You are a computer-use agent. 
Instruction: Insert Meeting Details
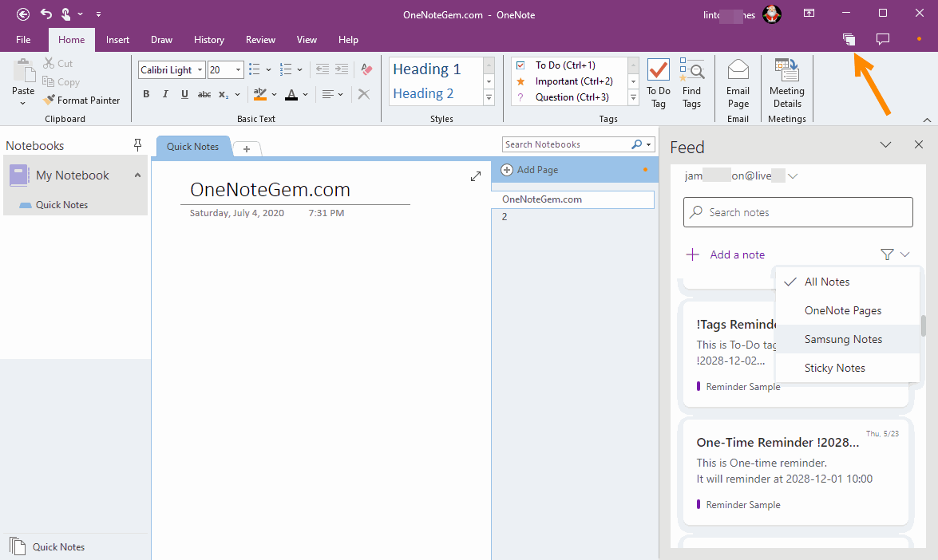click(x=786, y=84)
